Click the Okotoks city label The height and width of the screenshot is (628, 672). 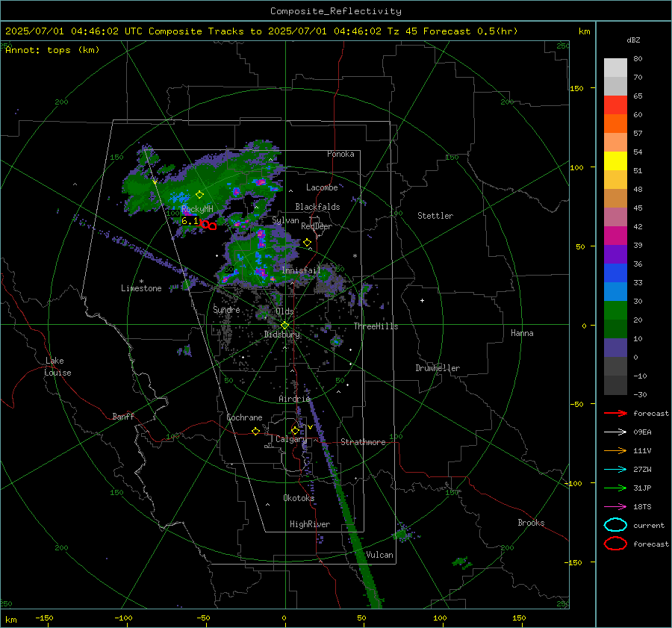[299, 498]
